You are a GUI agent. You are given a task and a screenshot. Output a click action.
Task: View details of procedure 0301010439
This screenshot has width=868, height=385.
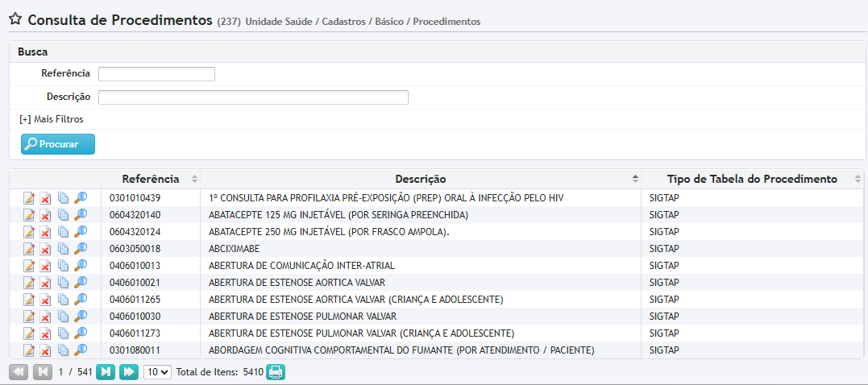pyautogui.click(x=80, y=198)
